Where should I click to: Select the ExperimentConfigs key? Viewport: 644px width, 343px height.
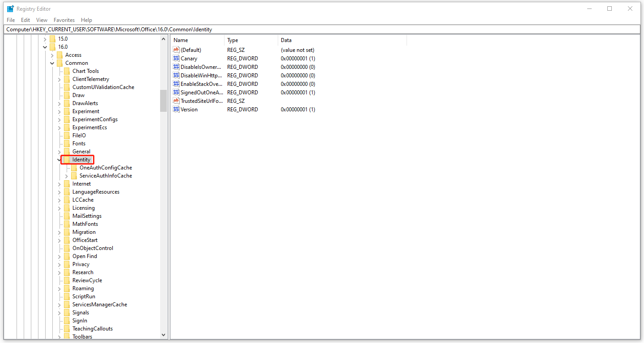[x=95, y=119]
